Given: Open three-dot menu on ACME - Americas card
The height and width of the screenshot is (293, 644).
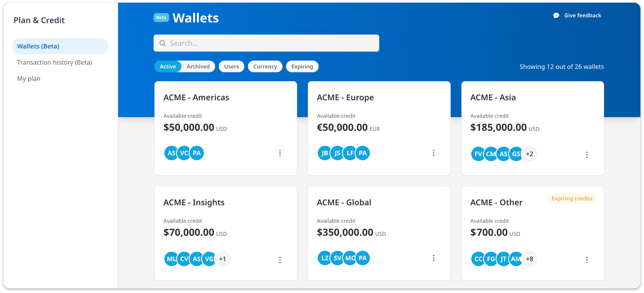Looking at the screenshot, I should [x=280, y=153].
